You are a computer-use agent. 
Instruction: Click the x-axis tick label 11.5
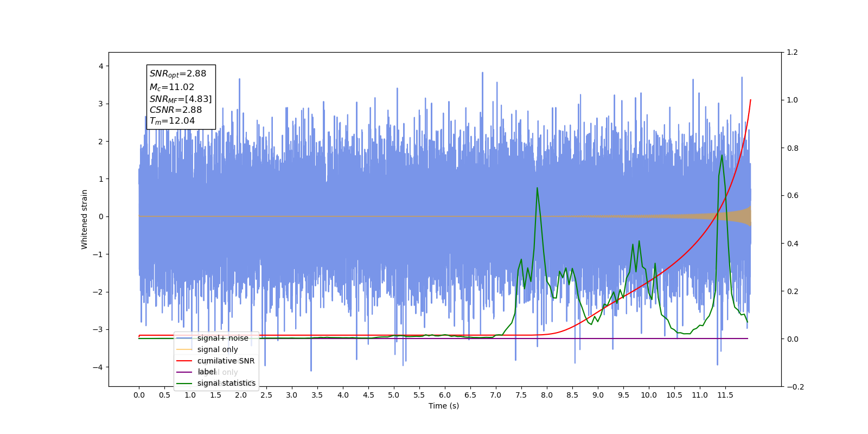tap(725, 395)
